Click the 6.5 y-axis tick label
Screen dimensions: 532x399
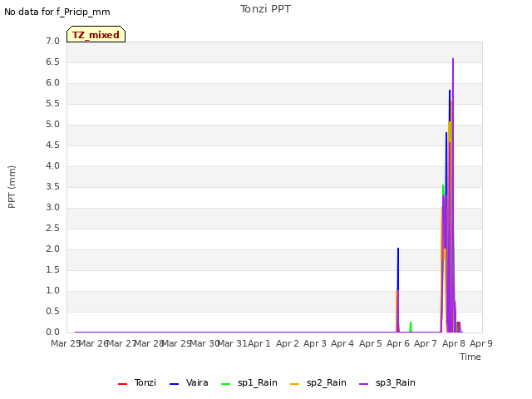point(52,62)
